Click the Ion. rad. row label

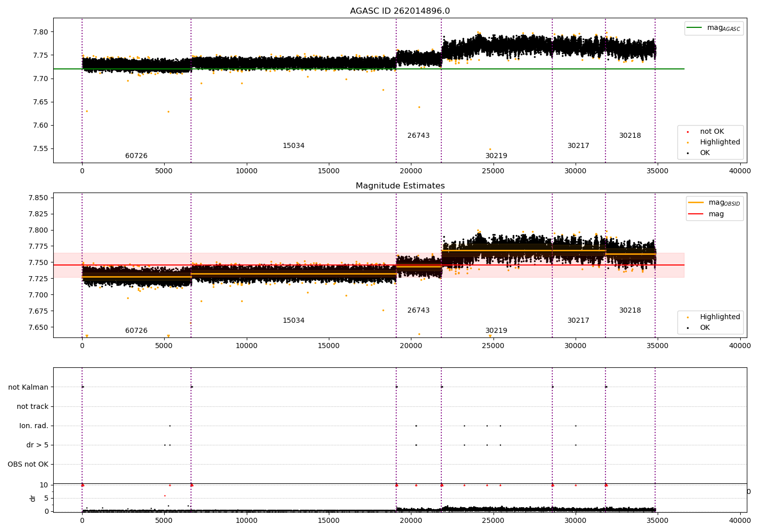click(x=34, y=426)
